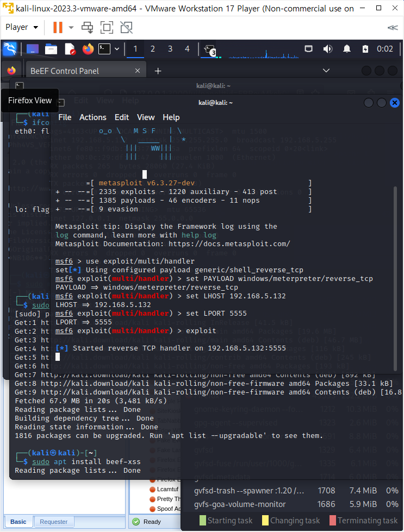Click the terminal icon in background terminal titlebar
The width and height of the screenshot is (404, 532).
20,86
